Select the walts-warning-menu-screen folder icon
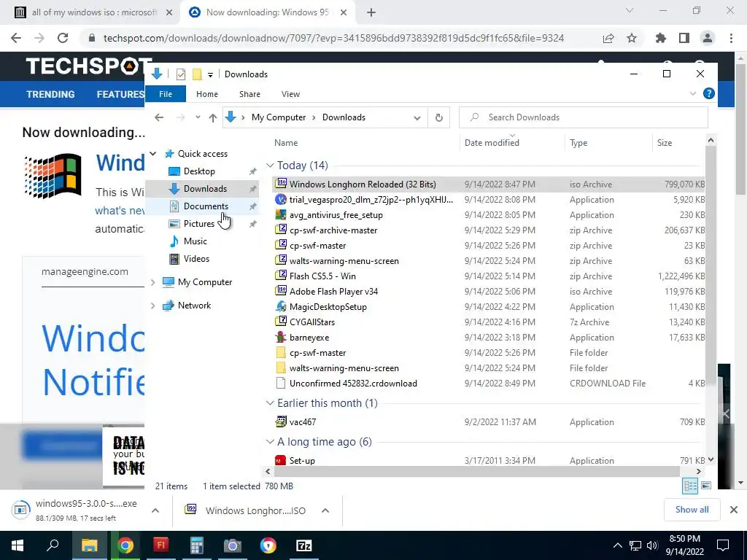The image size is (747, 560). 281,368
